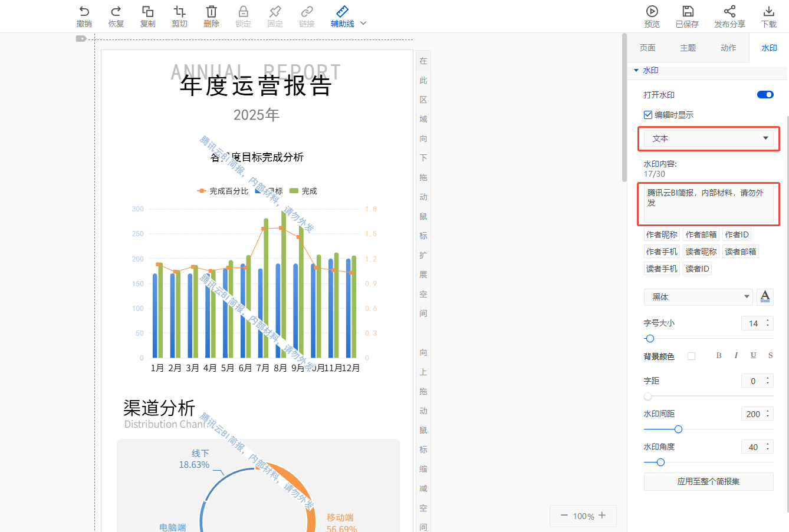The height and width of the screenshot is (532, 789).
Task: Click the Pin (固定) icon
Action: click(275, 11)
